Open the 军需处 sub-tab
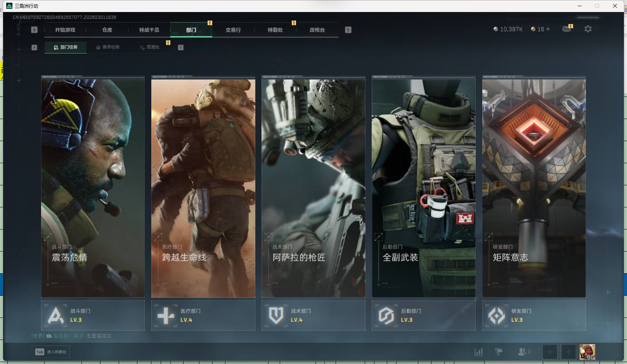627x364 pixels. pyautogui.click(x=150, y=47)
